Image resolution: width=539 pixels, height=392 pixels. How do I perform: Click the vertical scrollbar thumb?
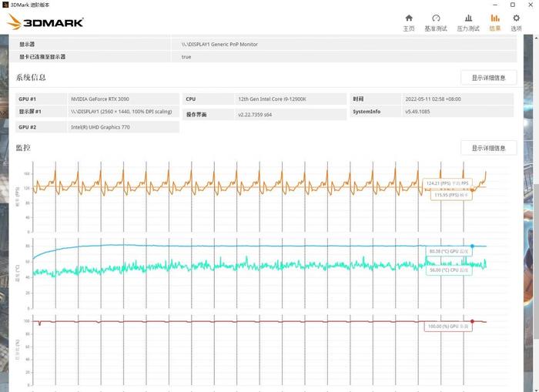tap(536, 262)
